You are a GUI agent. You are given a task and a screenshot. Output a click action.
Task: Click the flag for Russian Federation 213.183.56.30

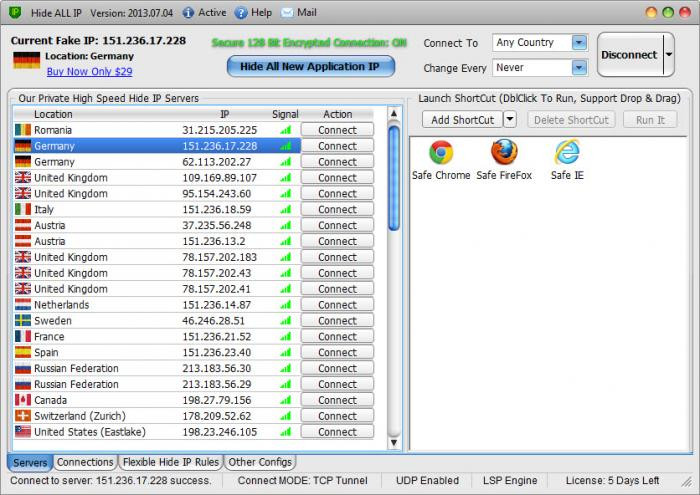23,368
